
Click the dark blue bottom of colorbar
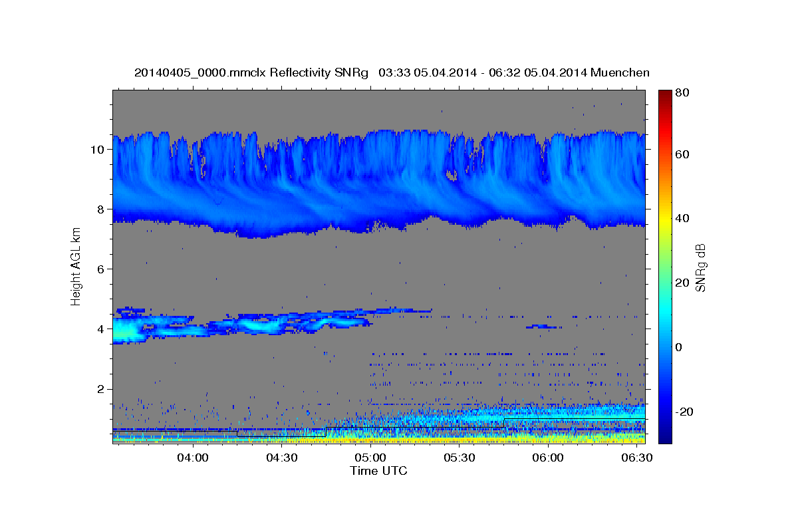(664, 436)
